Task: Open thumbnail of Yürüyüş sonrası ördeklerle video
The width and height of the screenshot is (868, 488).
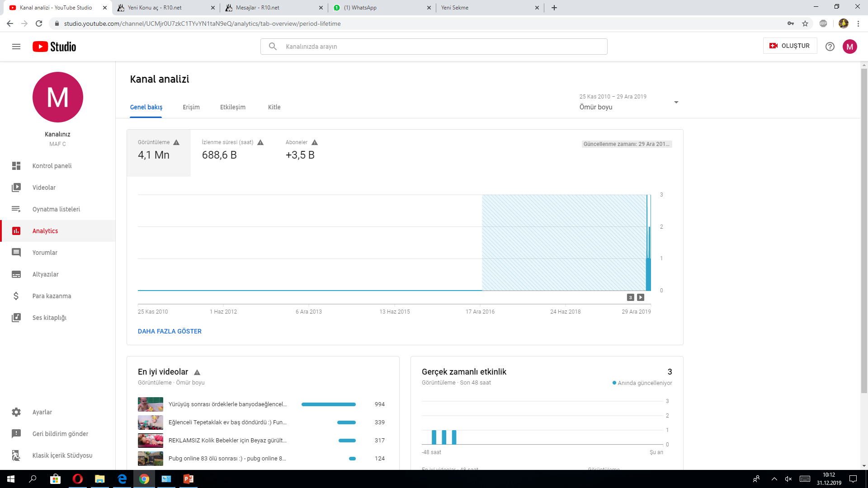Action: point(151,404)
